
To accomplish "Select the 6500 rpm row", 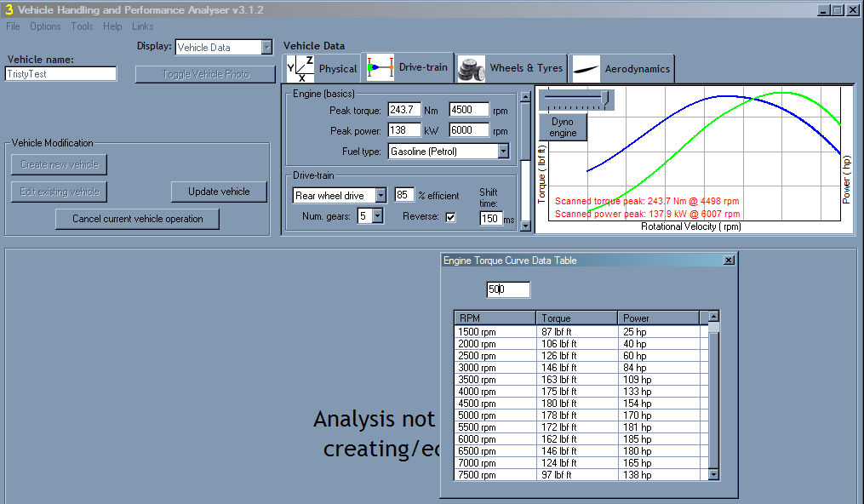I will click(581, 451).
